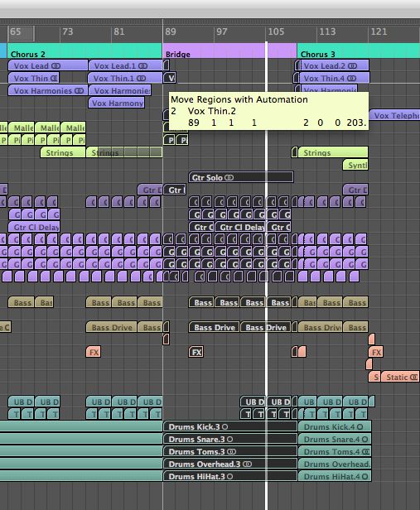Select the Vox Lead.2 region

pos(335,65)
